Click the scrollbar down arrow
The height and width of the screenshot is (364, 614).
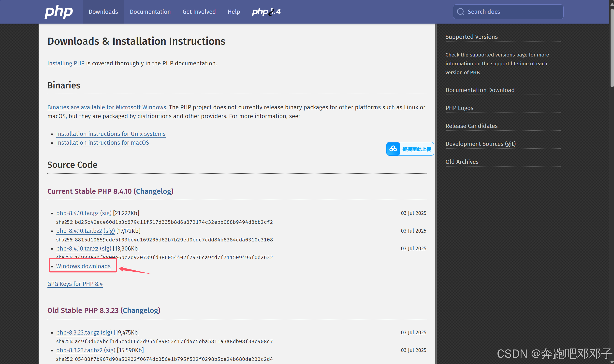tap(612, 362)
